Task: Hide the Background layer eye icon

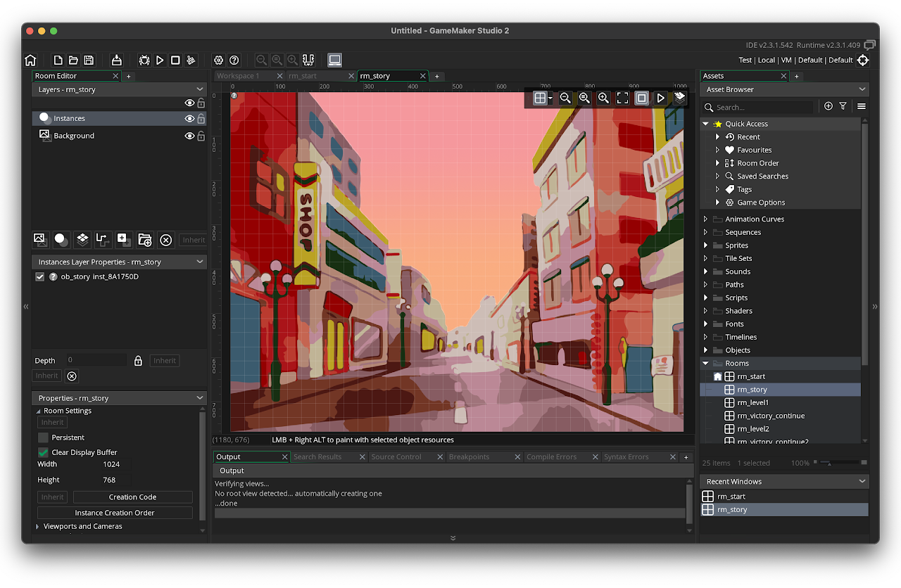Action: click(x=189, y=136)
